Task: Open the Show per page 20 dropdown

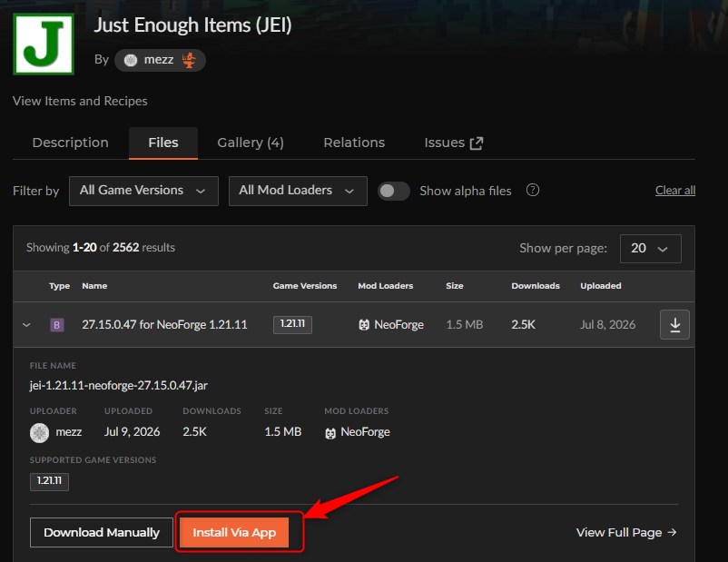Action: [651, 249]
